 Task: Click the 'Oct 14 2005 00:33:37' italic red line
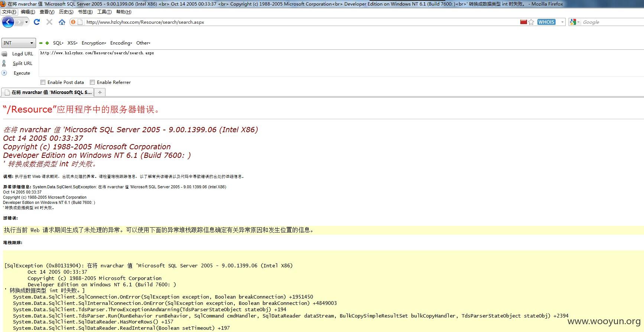pos(43,138)
